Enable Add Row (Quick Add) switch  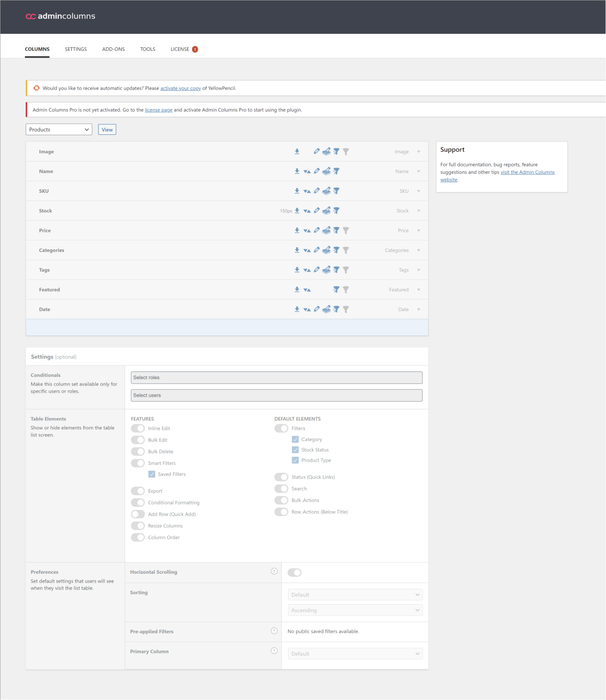click(138, 514)
